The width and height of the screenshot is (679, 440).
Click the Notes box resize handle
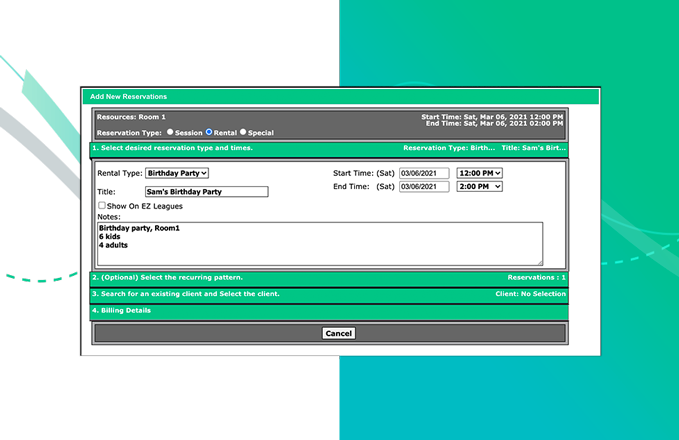[x=540, y=262]
